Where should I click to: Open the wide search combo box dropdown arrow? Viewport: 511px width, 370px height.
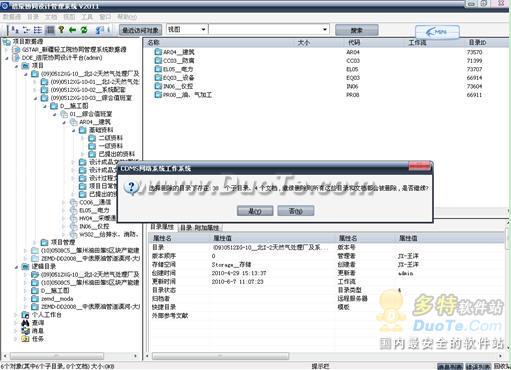[x=325, y=29]
